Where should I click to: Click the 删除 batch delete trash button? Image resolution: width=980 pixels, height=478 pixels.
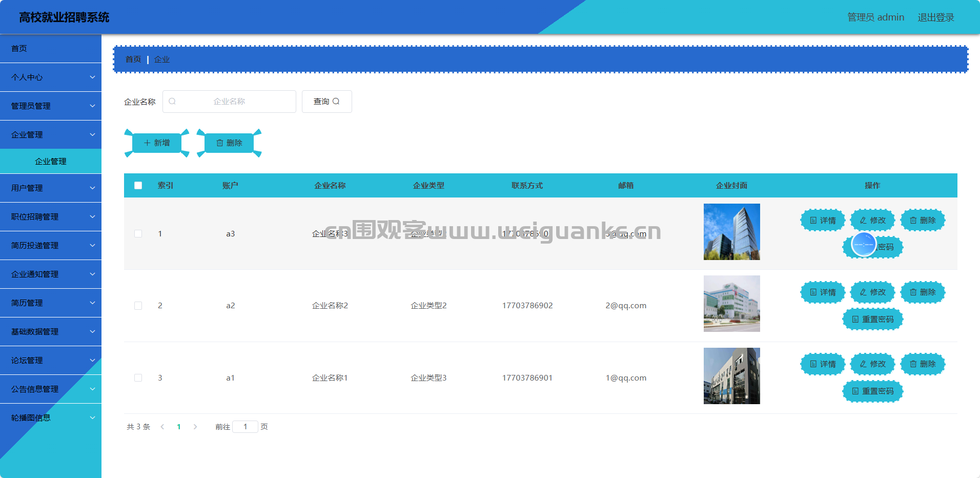[229, 143]
